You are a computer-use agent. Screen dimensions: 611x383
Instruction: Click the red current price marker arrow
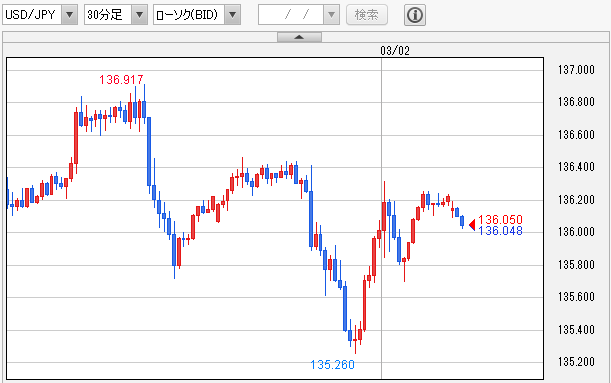click(472, 225)
